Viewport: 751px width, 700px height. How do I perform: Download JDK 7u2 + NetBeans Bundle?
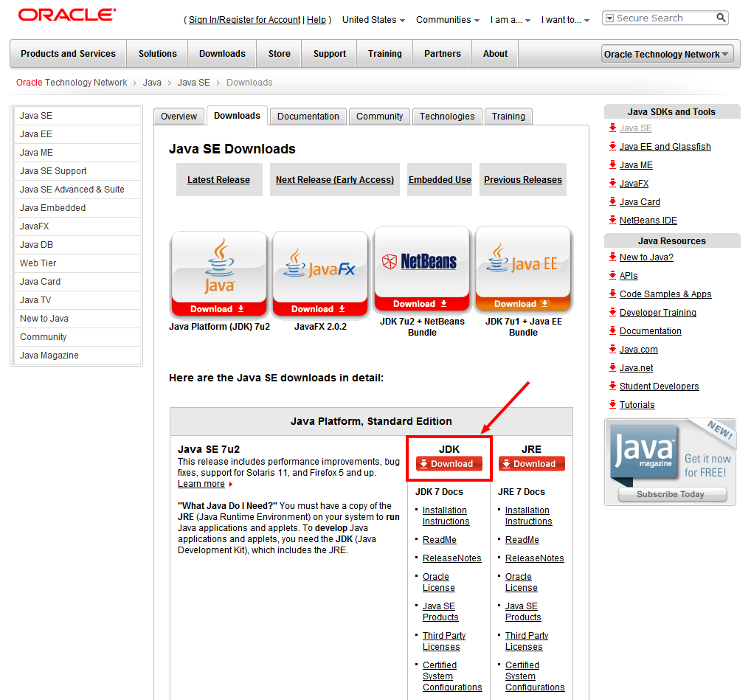point(422,304)
